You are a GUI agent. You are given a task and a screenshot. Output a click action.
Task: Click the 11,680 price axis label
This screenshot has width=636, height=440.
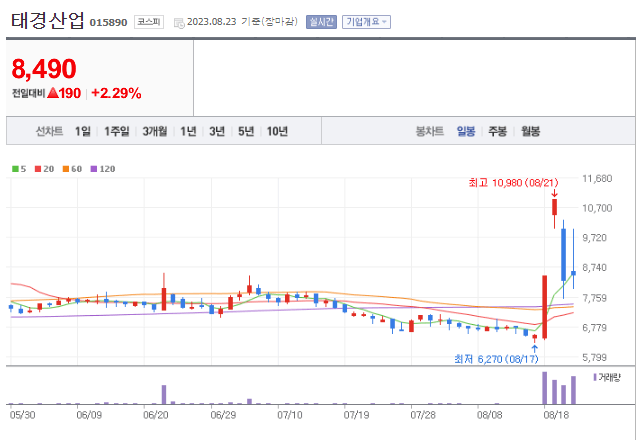(597, 178)
